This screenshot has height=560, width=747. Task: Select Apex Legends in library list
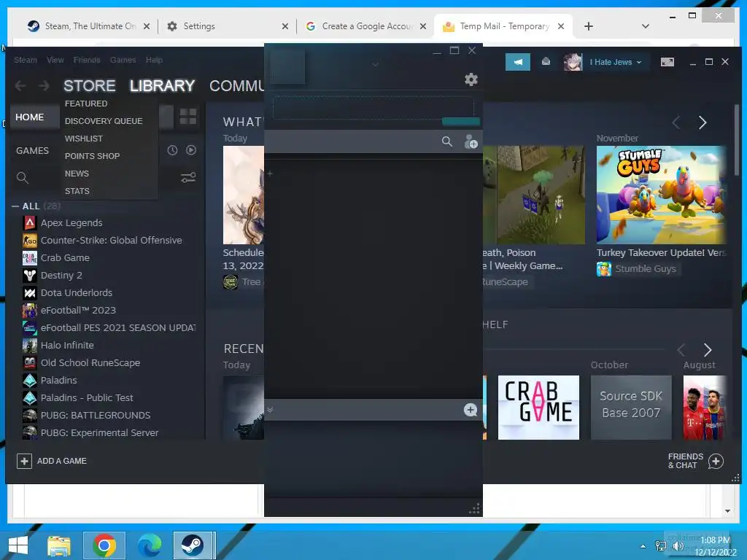(71, 223)
